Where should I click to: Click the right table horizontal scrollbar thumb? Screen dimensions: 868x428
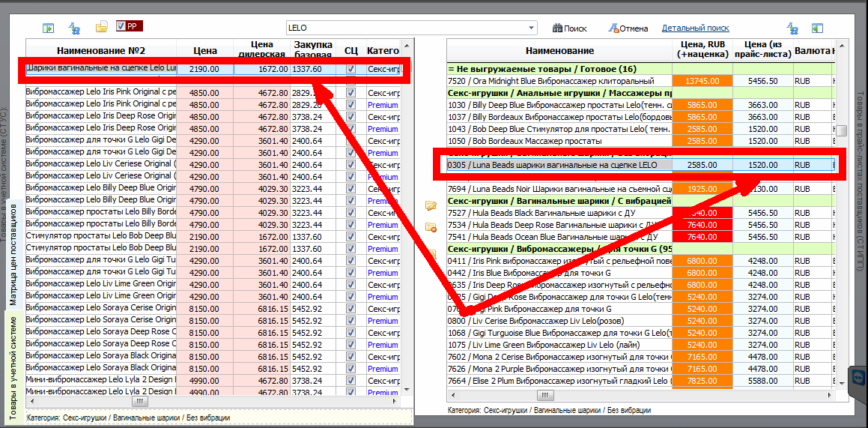[x=547, y=395]
